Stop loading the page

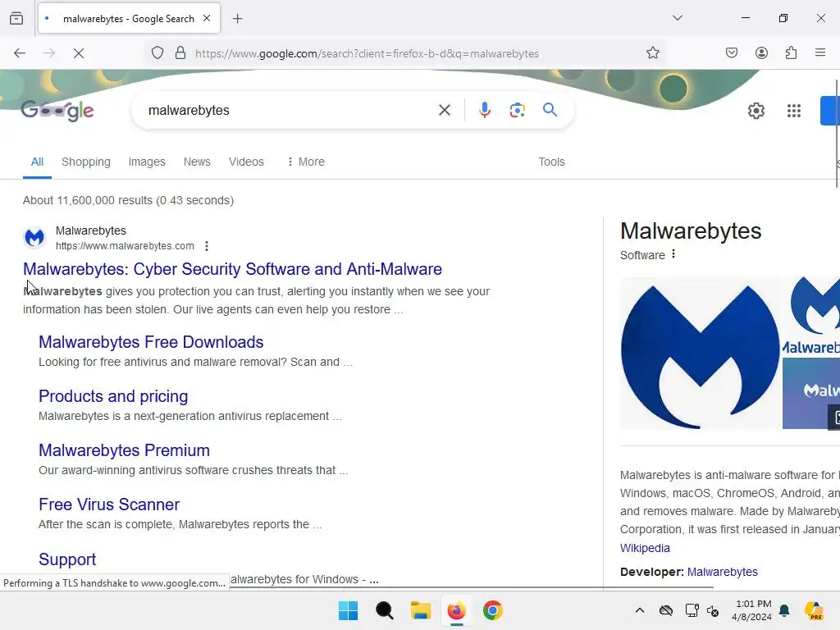point(79,53)
